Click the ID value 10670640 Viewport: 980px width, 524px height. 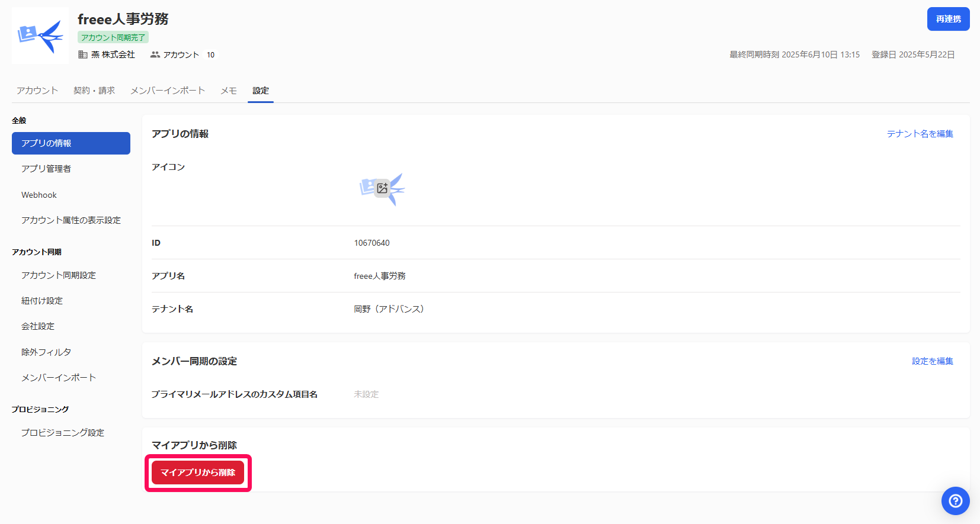point(371,243)
